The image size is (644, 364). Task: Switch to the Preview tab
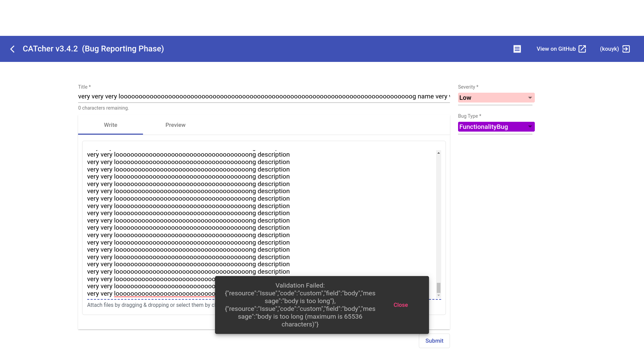(x=175, y=125)
